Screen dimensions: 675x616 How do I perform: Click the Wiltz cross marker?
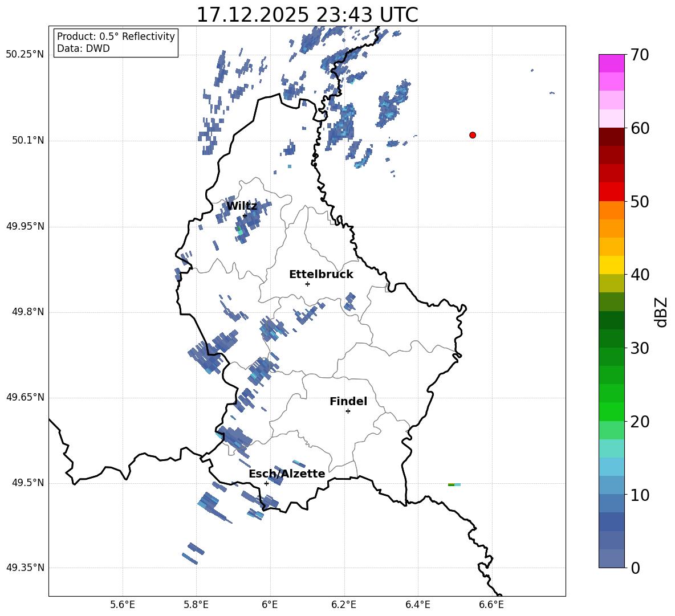coord(245,215)
